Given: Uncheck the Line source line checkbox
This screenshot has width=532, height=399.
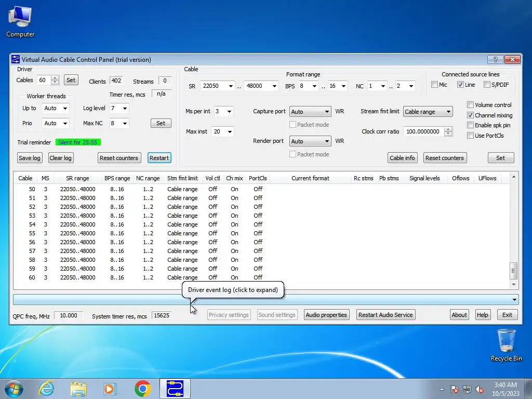Looking at the screenshot, I should pos(460,85).
